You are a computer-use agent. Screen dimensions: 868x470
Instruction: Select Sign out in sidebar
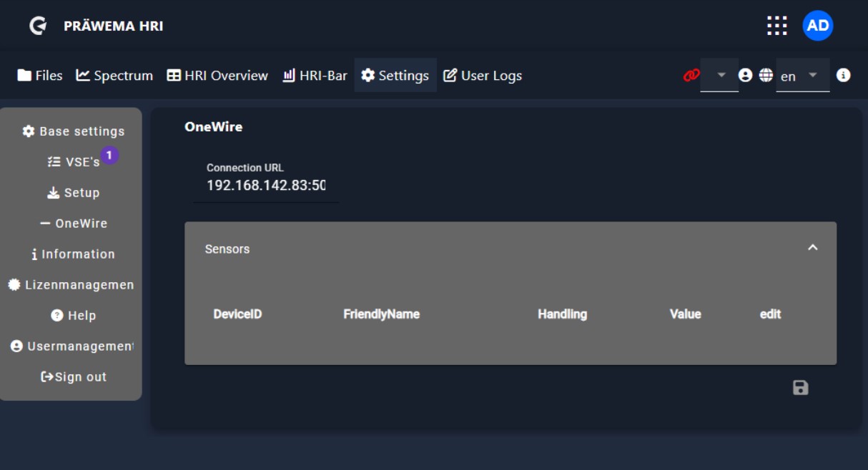click(74, 377)
